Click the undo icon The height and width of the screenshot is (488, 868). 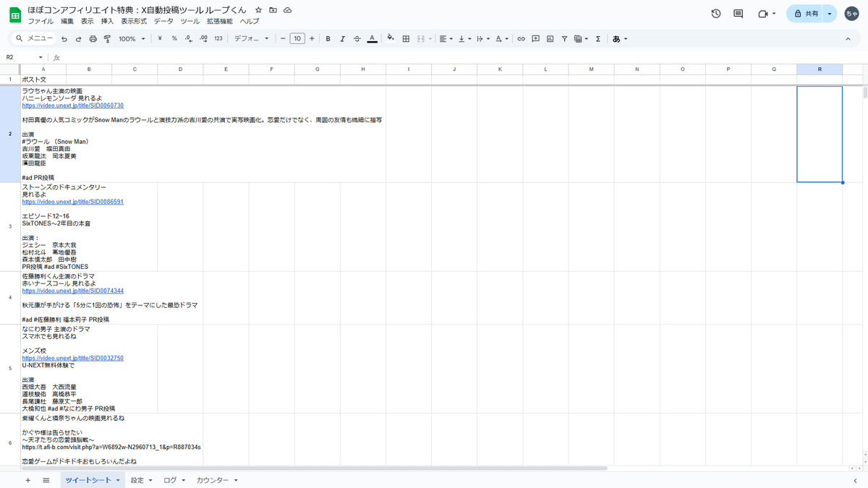click(x=64, y=39)
